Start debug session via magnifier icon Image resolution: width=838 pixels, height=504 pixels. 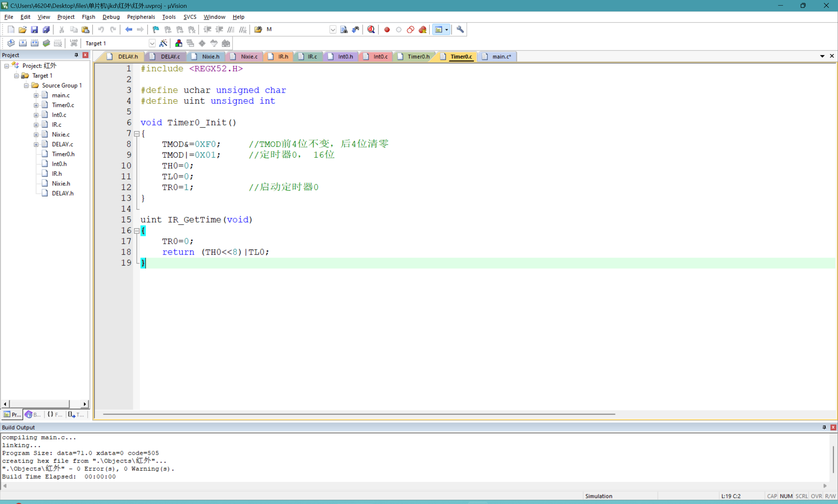pyautogui.click(x=371, y=29)
